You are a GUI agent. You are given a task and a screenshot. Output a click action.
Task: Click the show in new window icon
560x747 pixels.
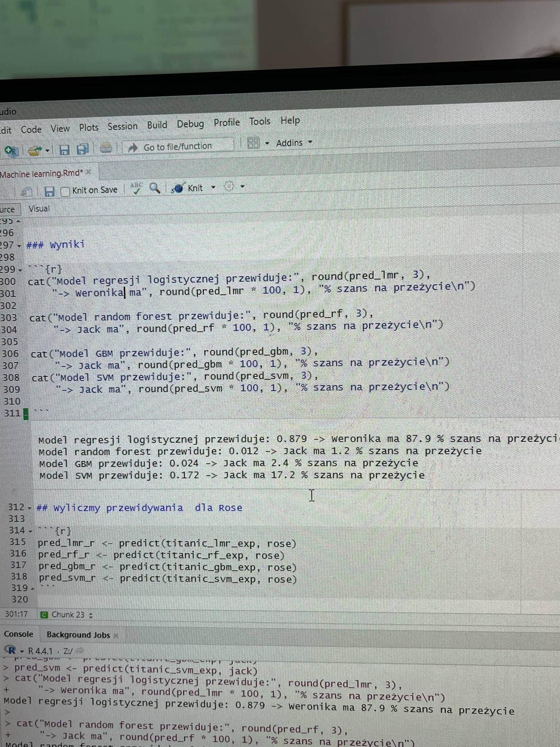point(27,192)
